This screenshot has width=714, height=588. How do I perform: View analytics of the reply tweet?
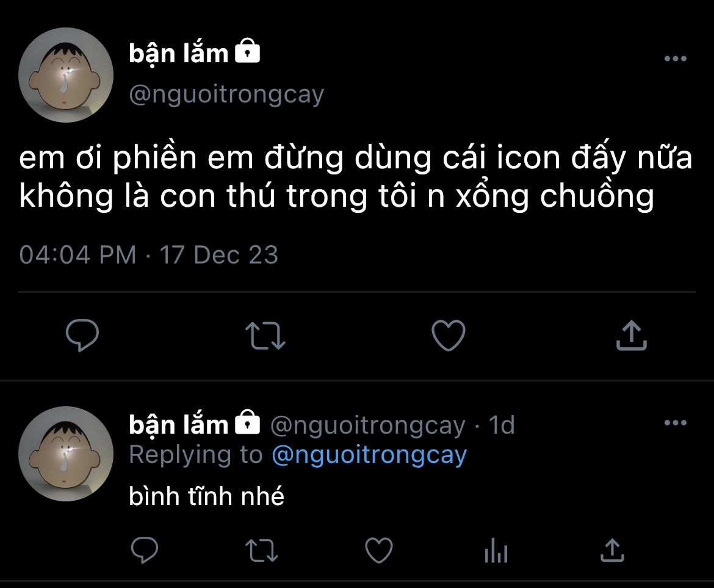point(496,550)
